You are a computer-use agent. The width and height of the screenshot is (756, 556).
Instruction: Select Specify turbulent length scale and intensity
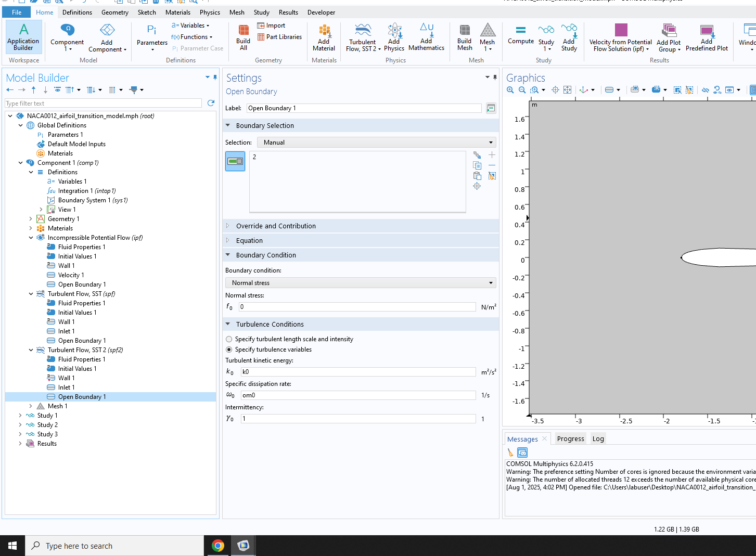(x=229, y=339)
